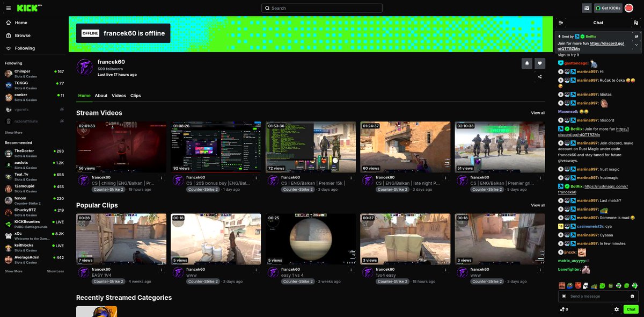Insert the first emote in the quick emote row
The width and height of the screenshot is (644, 317).
[562, 285]
